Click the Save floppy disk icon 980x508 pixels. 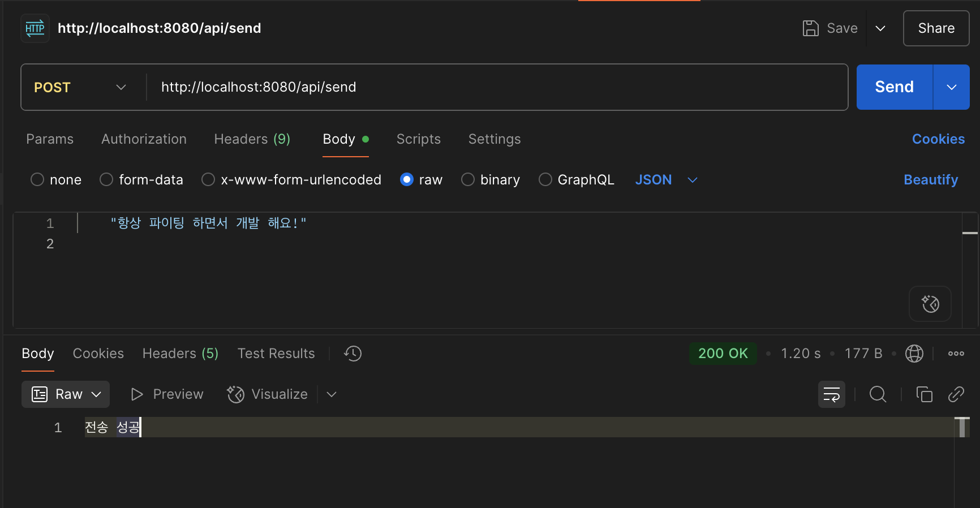810,28
